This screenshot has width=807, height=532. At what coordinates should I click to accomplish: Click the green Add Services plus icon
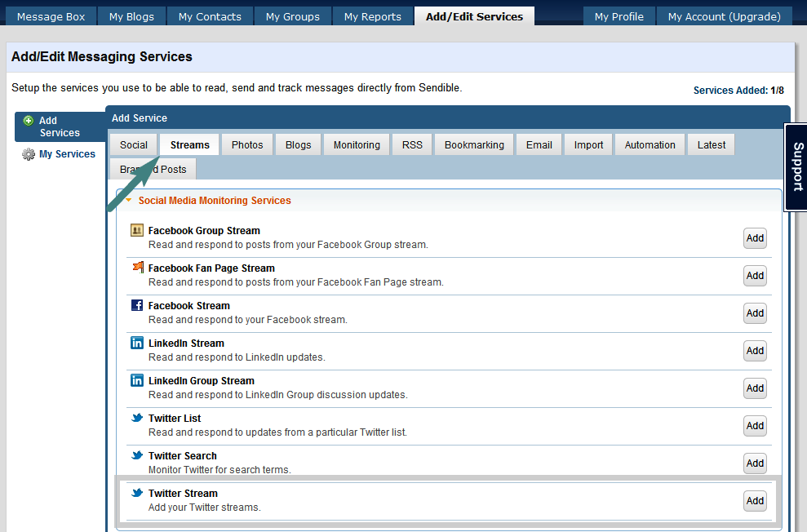(29, 121)
